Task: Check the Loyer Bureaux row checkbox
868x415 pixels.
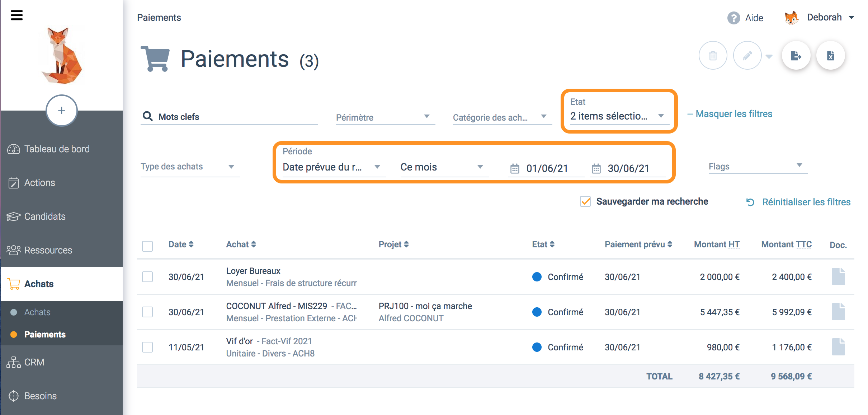Action: [x=147, y=277]
